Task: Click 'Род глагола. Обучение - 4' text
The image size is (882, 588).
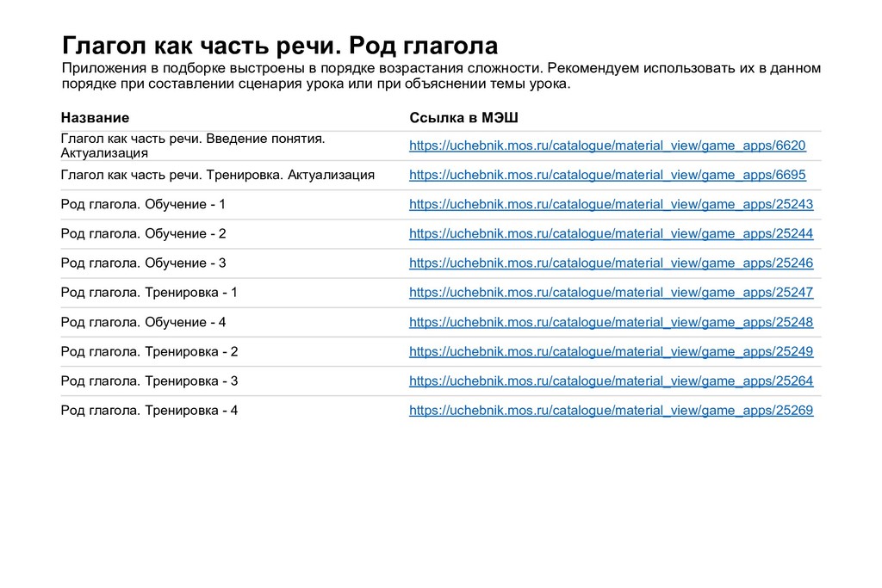Action: (144, 322)
